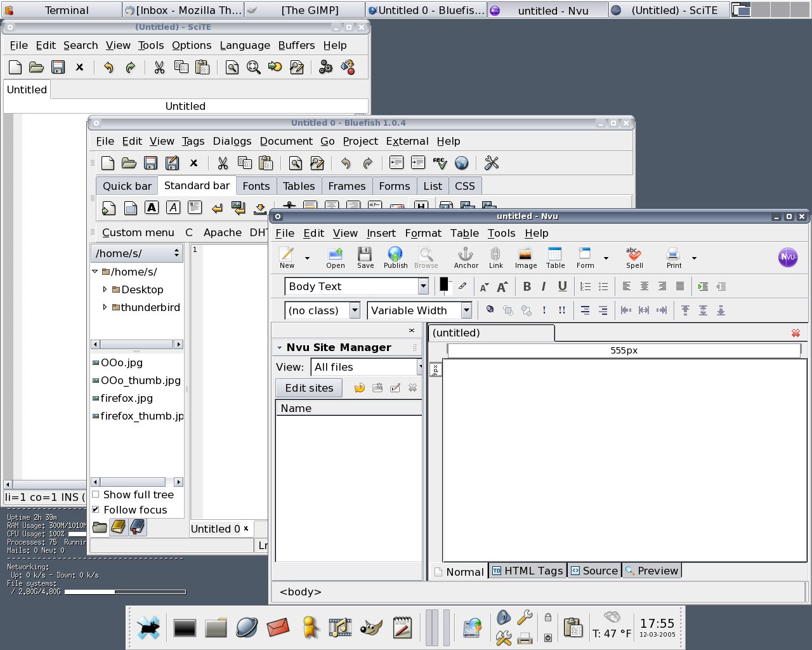This screenshot has height=650, width=812.
Task: Apply bold formatting in Nvu
Action: (x=527, y=286)
